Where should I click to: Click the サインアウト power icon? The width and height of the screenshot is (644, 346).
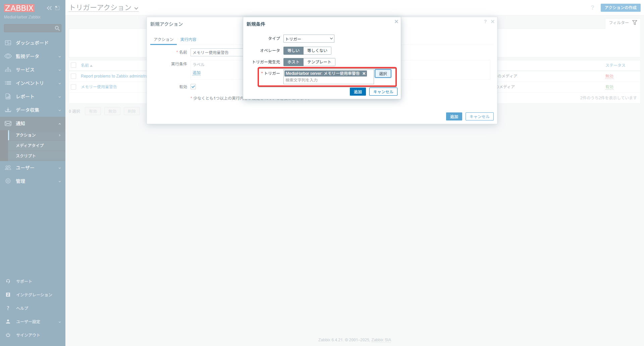[x=8, y=335]
